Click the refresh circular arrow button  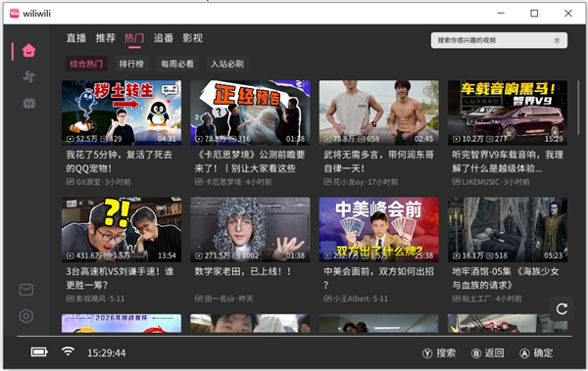click(562, 308)
